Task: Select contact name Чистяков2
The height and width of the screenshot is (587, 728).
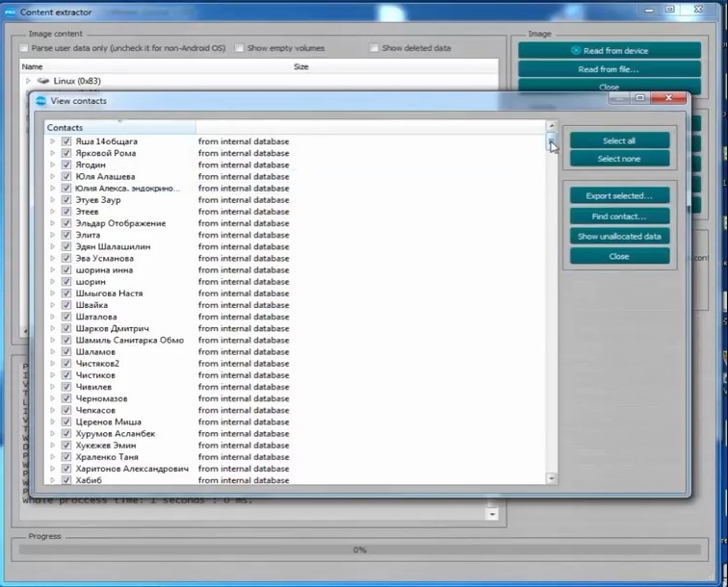Action: [97, 364]
